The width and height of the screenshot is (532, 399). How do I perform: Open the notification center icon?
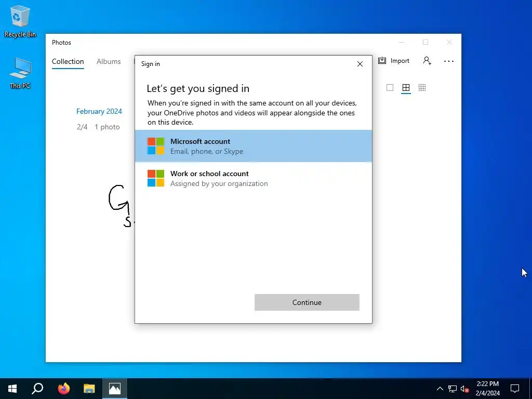click(x=515, y=389)
